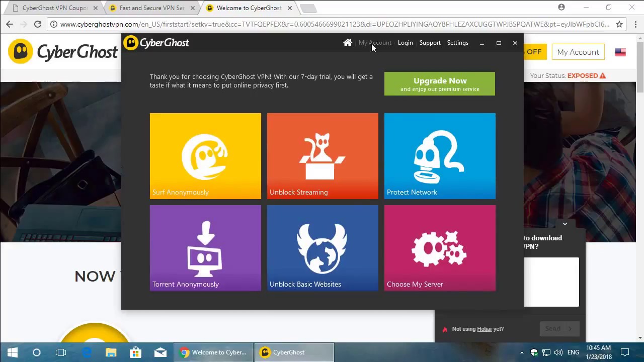
Task: Click the EXPOSED status text
Action: coord(583,76)
